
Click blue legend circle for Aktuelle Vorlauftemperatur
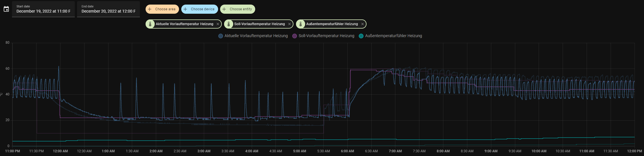click(221, 36)
